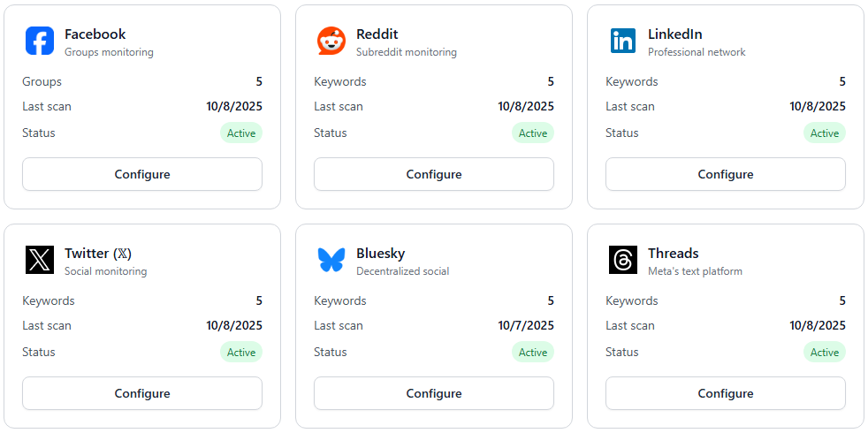The height and width of the screenshot is (433, 868).
Task: Select the Bluesky last scan date 10/7/2025
Action: point(526,325)
